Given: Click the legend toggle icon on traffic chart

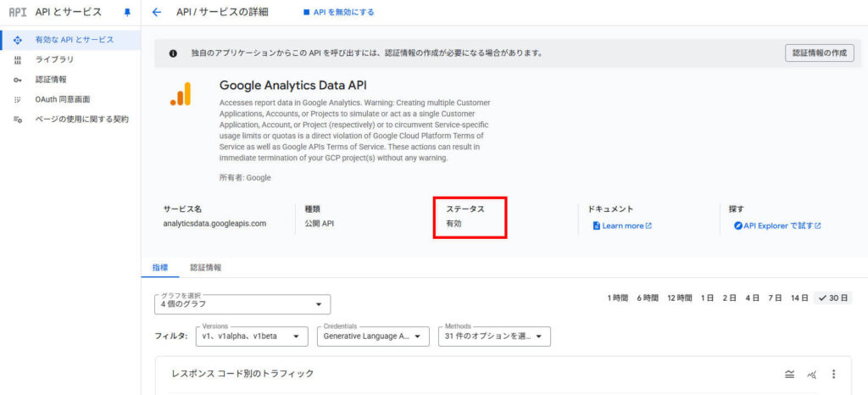Looking at the screenshot, I should [789, 375].
